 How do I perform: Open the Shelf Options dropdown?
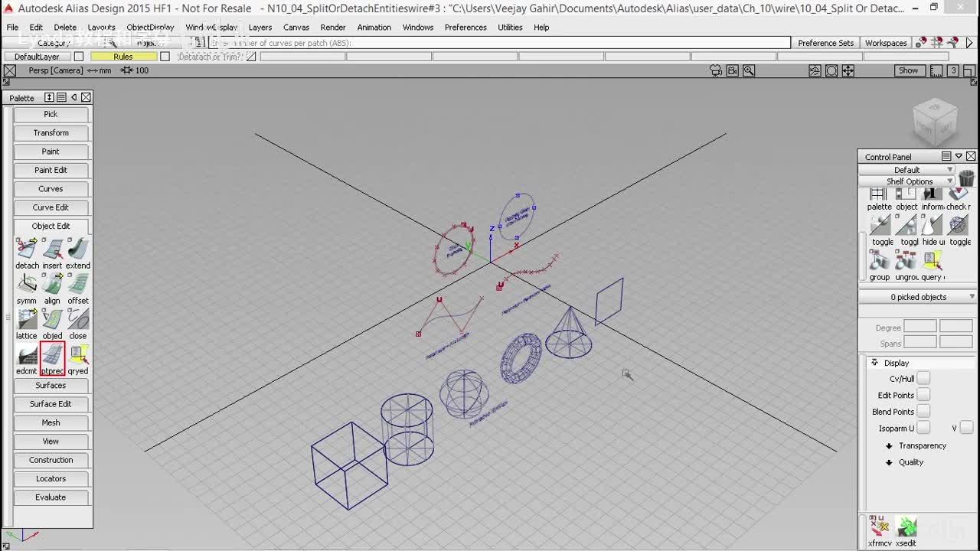[x=907, y=181]
